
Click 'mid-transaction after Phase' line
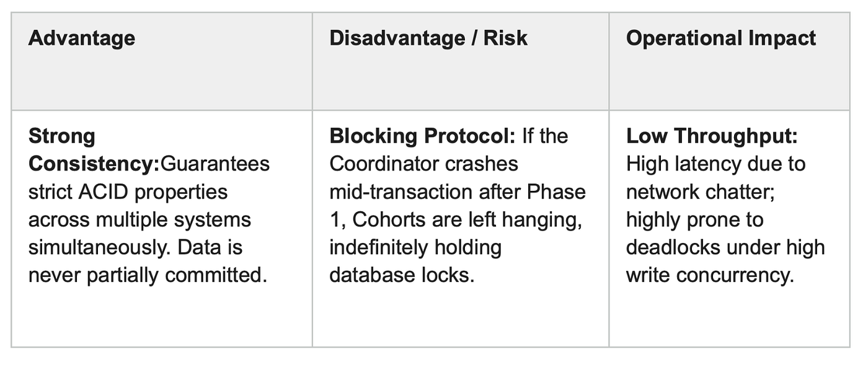coord(457,191)
